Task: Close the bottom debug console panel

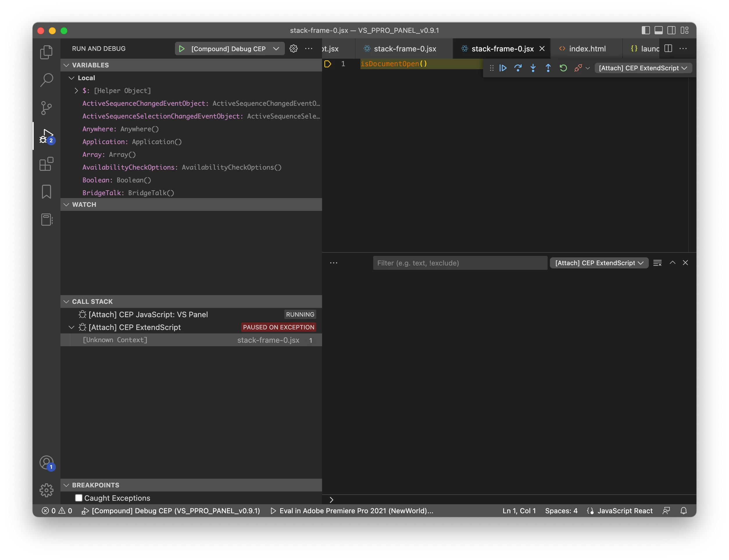Action: tap(685, 263)
